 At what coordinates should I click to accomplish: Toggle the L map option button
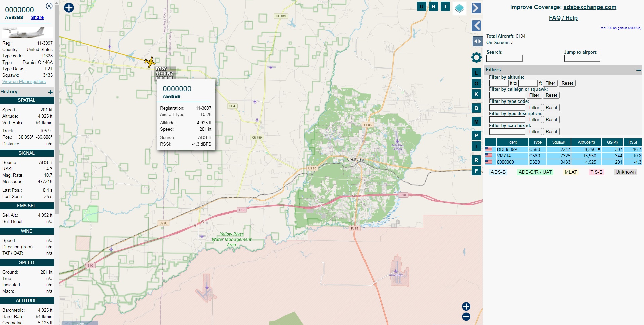point(476,73)
